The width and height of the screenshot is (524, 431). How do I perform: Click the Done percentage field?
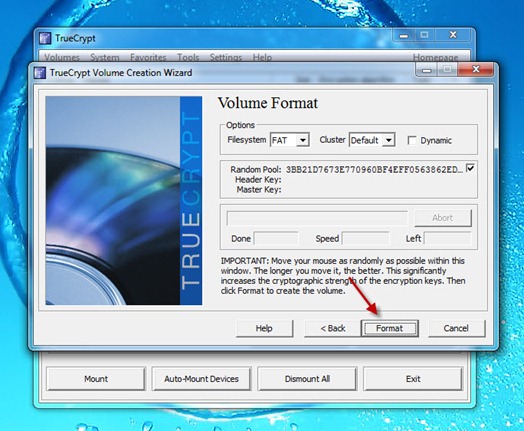point(276,239)
